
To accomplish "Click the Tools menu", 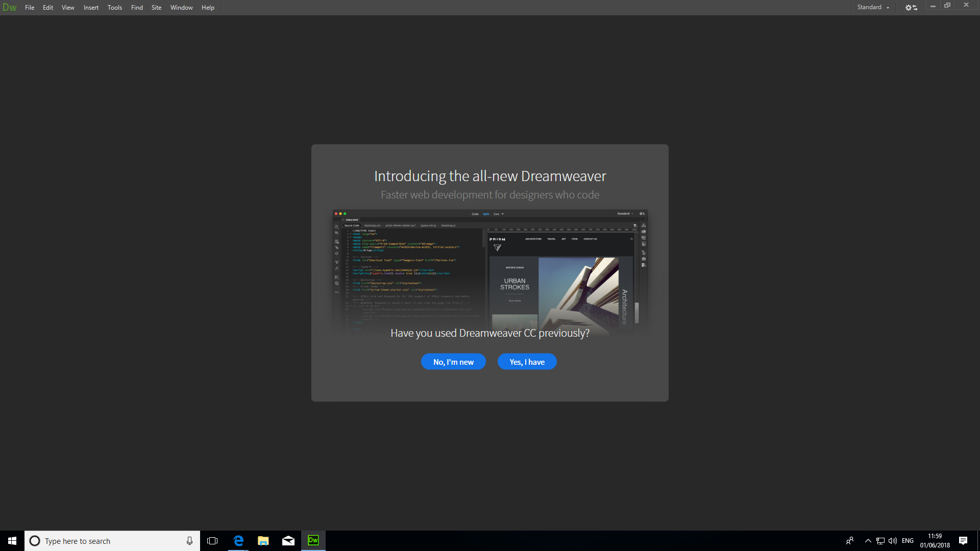I will point(114,8).
